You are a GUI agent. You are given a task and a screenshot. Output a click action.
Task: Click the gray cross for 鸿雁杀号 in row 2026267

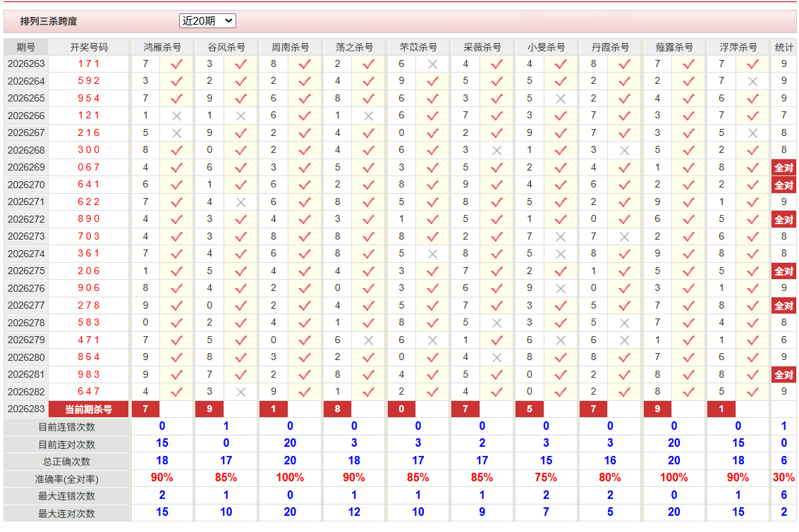pyautogui.click(x=177, y=133)
